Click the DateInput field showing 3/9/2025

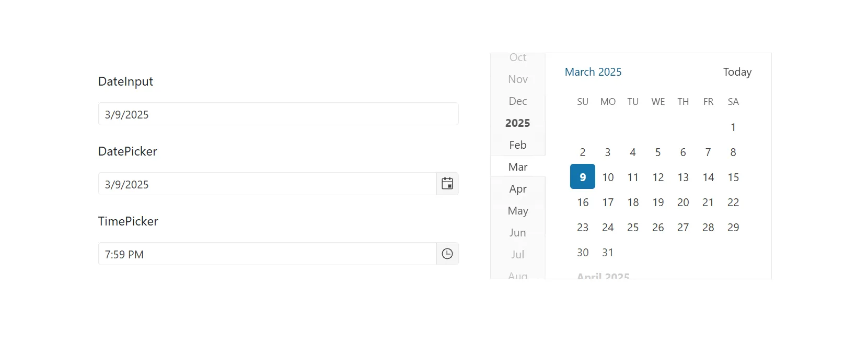[x=278, y=114]
